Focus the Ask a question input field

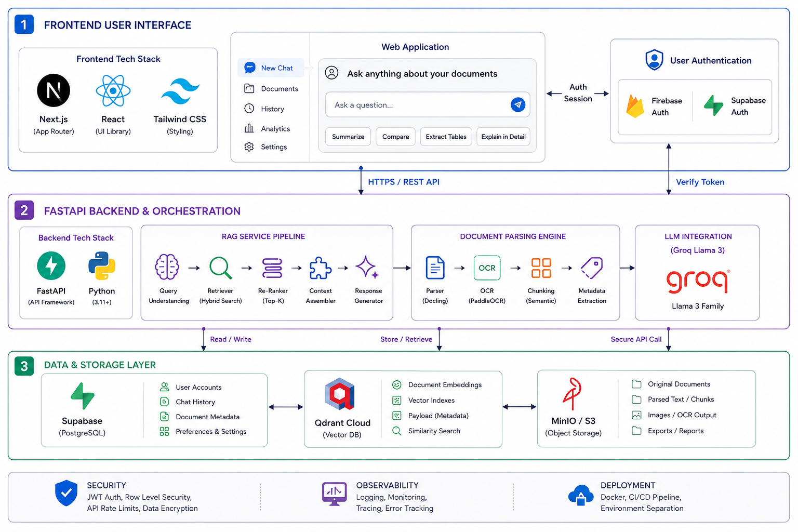click(x=428, y=104)
